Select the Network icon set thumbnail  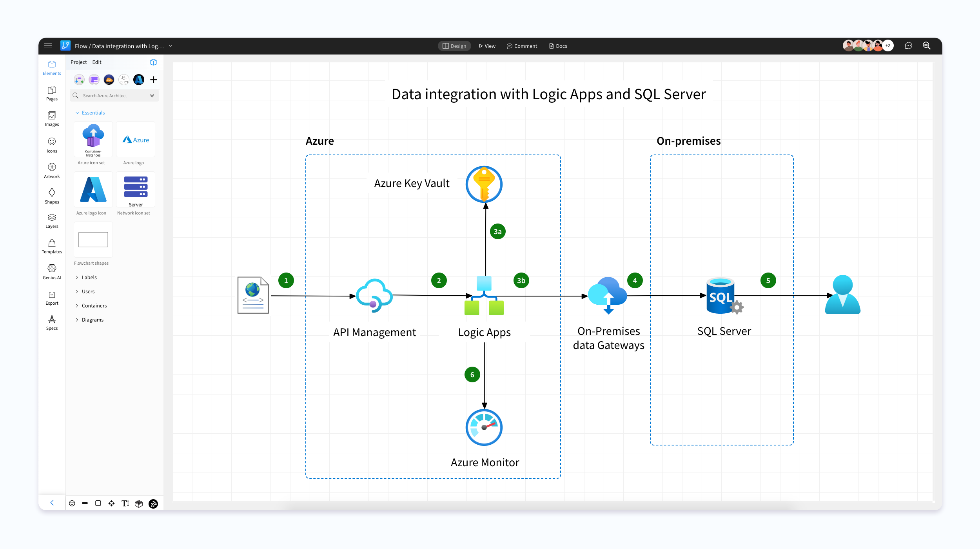pyautogui.click(x=136, y=189)
